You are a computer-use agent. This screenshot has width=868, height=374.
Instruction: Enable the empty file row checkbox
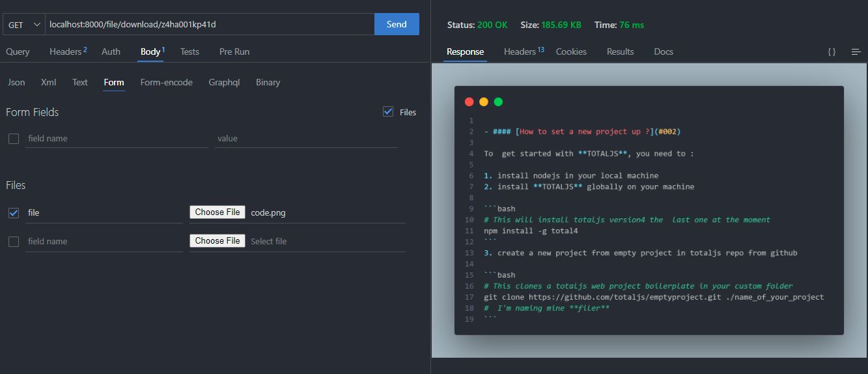coord(14,241)
